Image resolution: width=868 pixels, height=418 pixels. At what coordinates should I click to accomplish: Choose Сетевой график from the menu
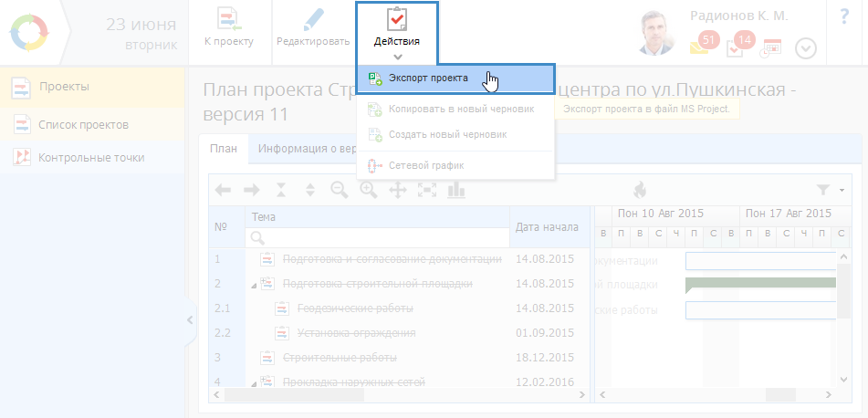tap(425, 165)
